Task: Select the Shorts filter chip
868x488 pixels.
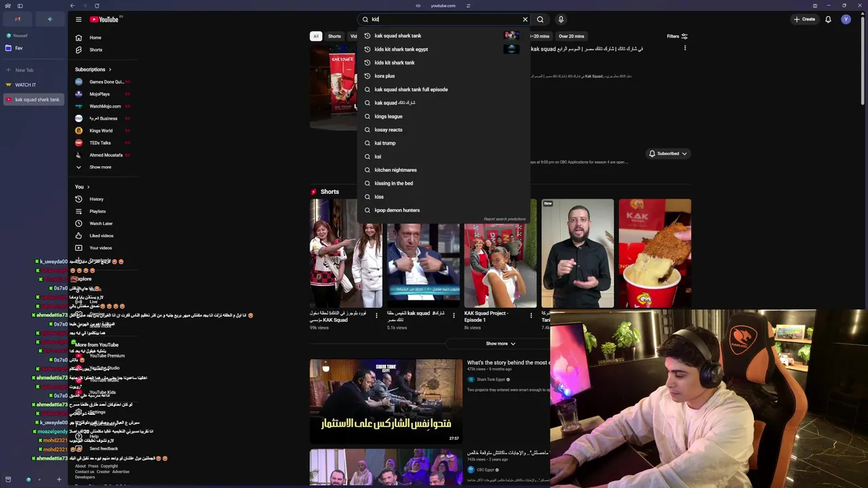Action: (335, 36)
